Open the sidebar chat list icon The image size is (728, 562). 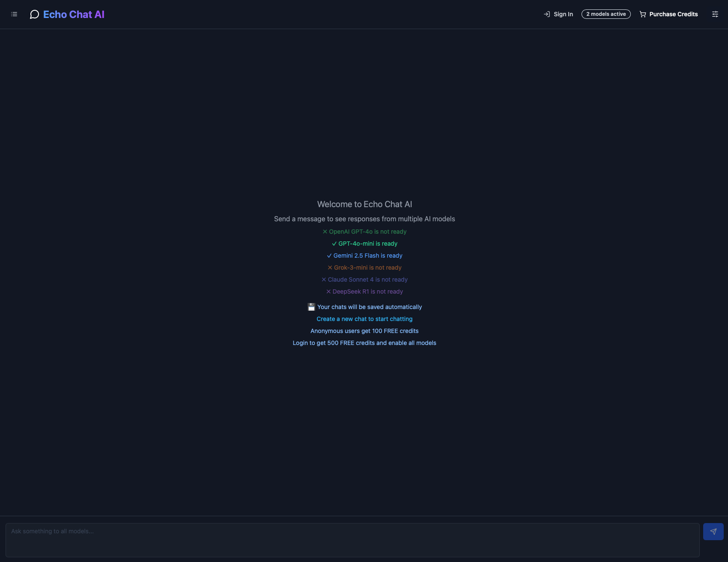[x=14, y=14]
